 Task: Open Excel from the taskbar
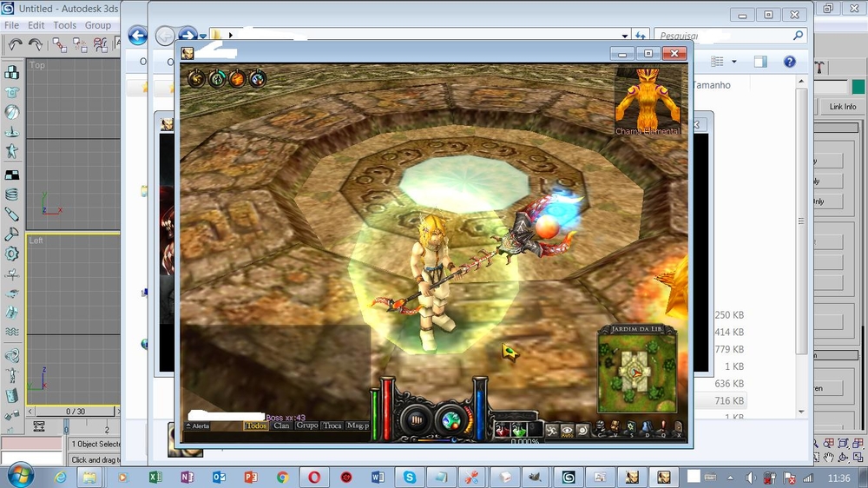point(155,477)
